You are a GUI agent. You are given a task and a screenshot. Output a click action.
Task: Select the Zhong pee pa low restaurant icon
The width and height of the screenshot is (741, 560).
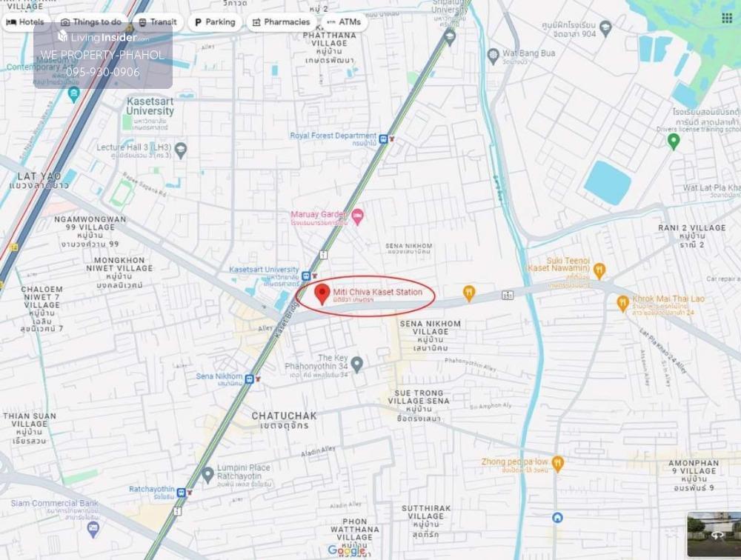(x=558, y=464)
